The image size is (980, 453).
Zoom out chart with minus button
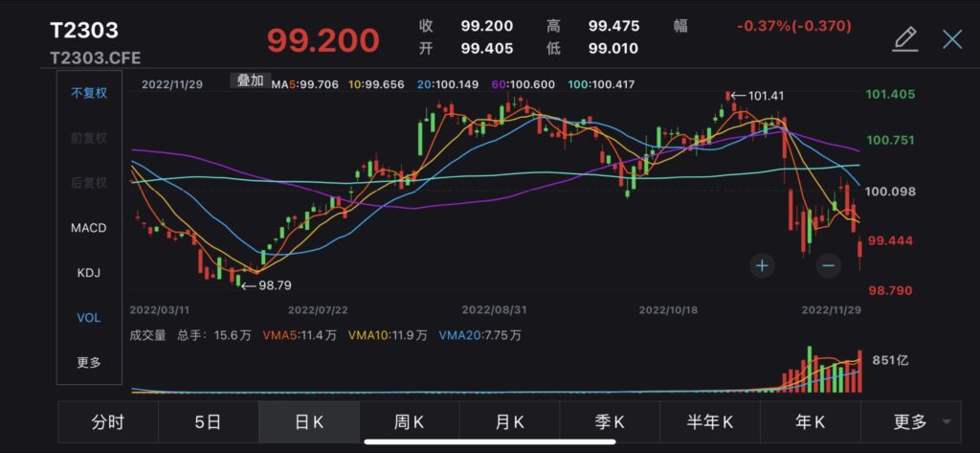click(x=828, y=265)
